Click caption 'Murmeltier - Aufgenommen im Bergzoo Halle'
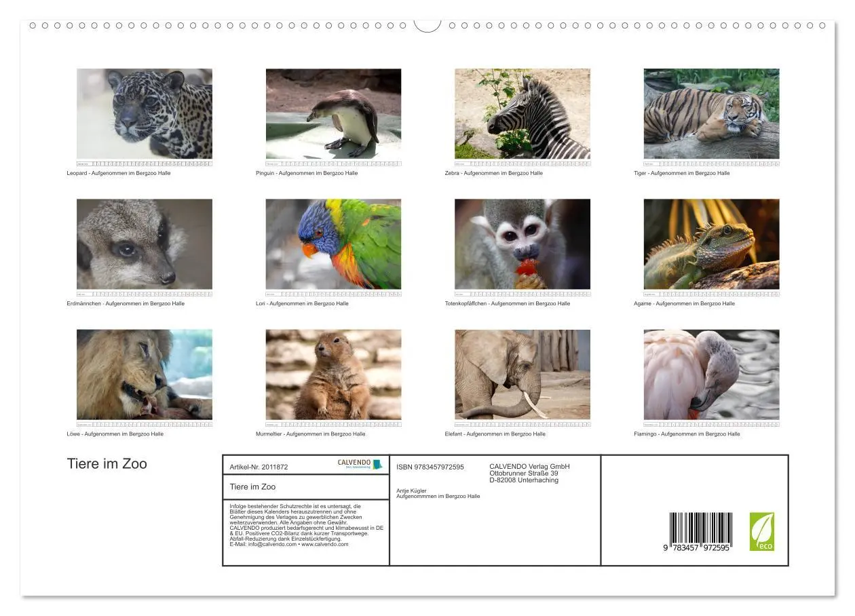This screenshot has width=855, height=616. [x=310, y=434]
